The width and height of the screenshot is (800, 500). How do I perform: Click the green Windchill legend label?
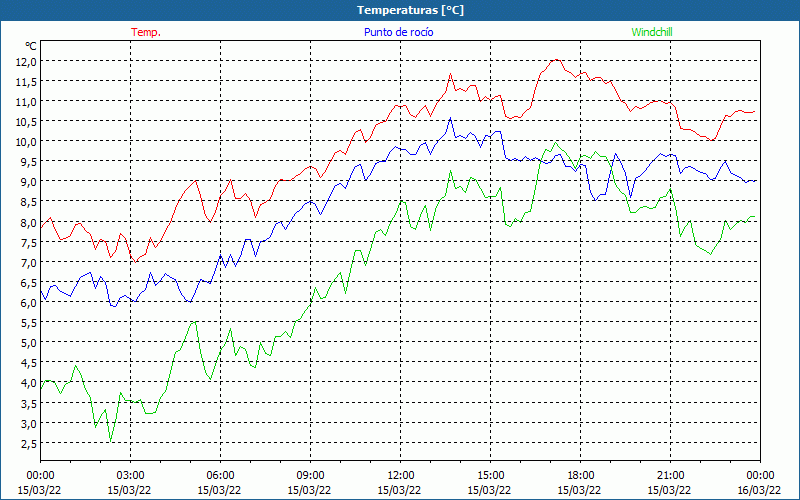point(652,32)
